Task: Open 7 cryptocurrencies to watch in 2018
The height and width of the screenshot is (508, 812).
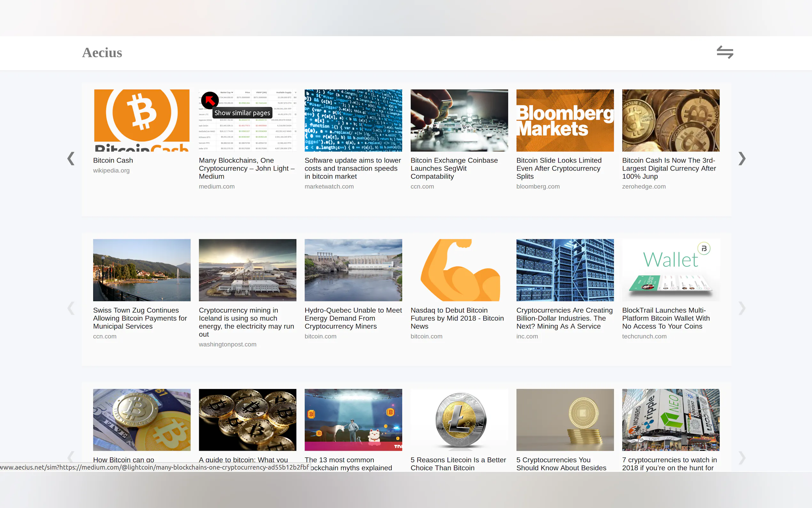Action: click(x=669, y=464)
